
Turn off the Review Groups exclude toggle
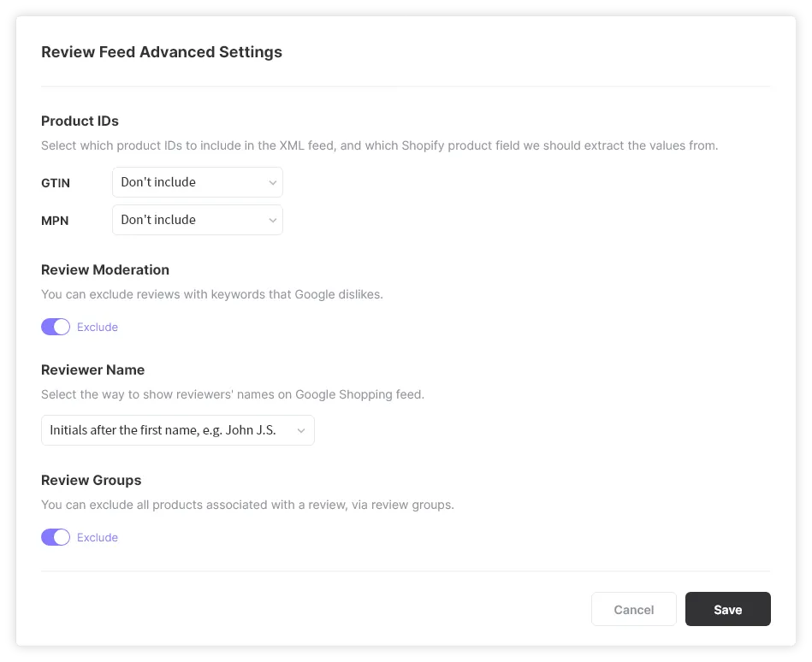(56, 537)
